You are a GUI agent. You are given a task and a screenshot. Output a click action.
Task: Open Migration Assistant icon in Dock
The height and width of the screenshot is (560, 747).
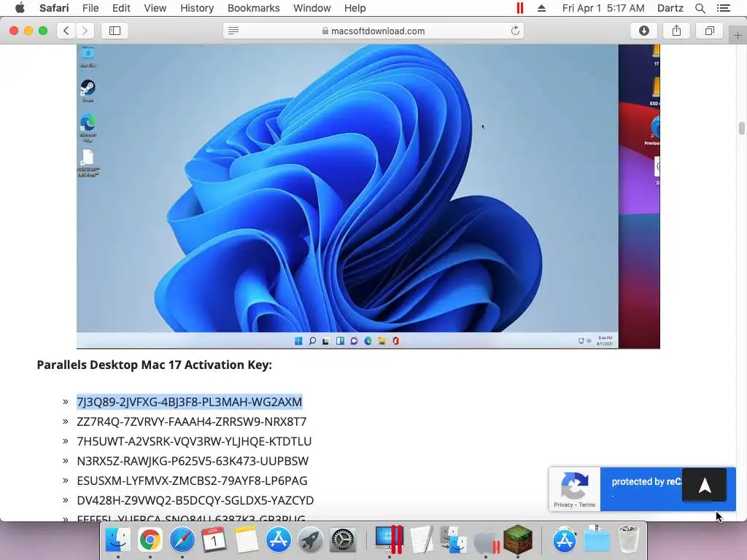[x=454, y=540]
